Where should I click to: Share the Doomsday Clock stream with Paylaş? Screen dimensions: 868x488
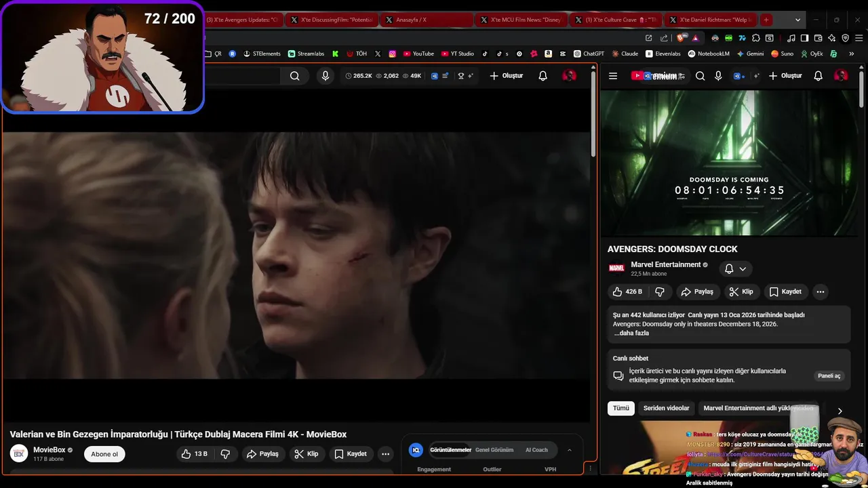click(697, 291)
